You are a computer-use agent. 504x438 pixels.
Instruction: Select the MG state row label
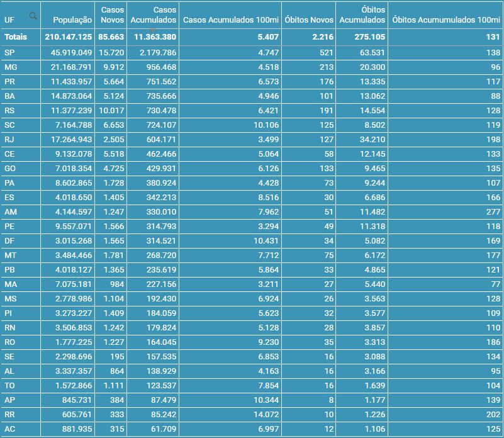click(x=11, y=67)
